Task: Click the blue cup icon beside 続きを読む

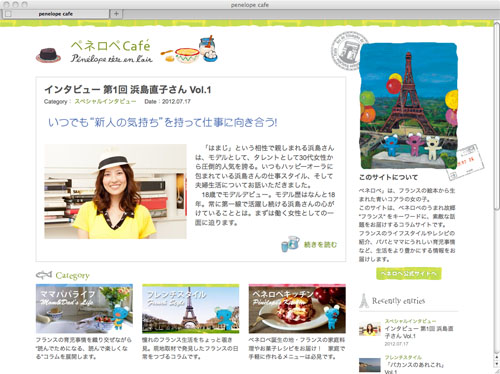Action: tap(290, 244)
